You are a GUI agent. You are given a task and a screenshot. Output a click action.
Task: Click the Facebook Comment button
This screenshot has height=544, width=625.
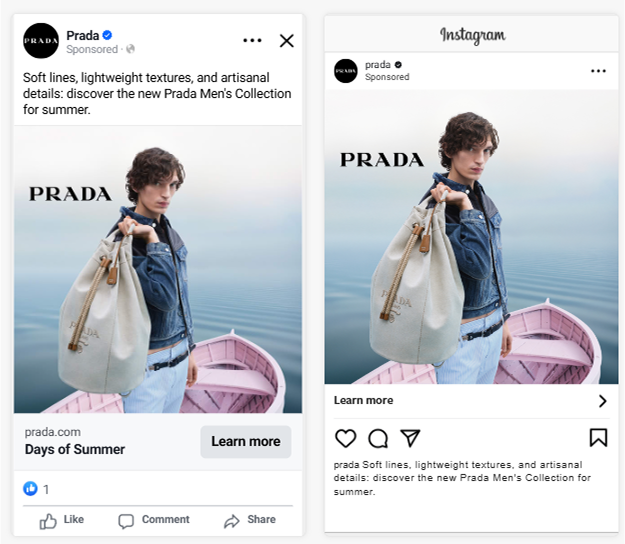click(x=153, y=520)
